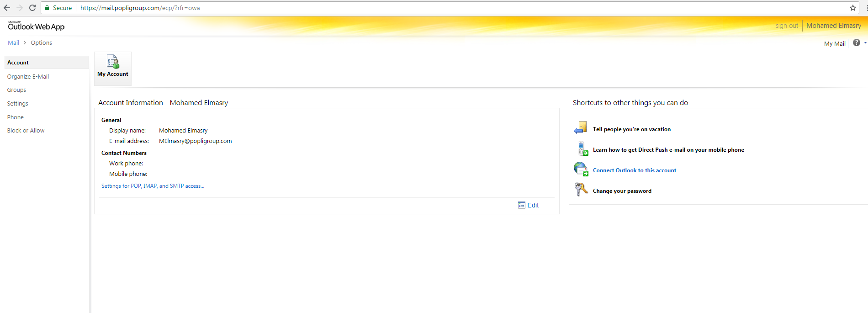This screenshot has width=868, height=313.
Task: Bookmark page with the star icon
Action: click(852, 8)
